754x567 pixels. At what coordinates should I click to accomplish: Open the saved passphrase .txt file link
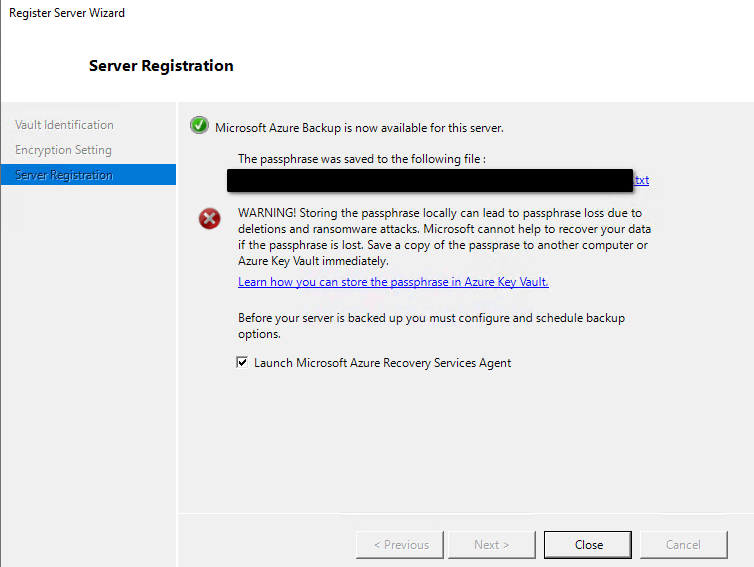tap(641, 180)
